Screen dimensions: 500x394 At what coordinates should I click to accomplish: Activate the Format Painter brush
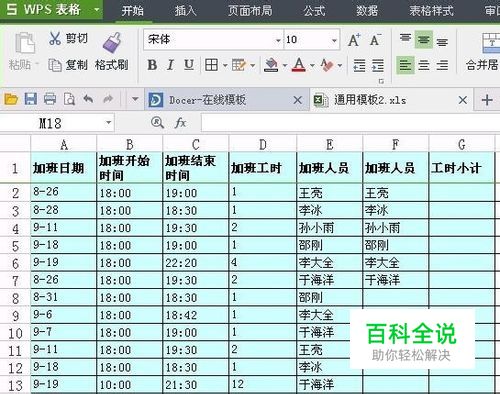112,42
